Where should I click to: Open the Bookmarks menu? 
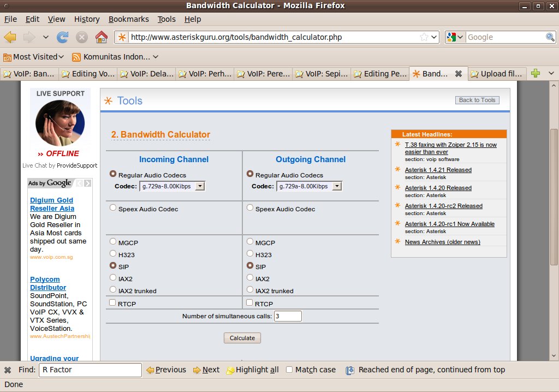pyautogui.click(x=128, y=19)
